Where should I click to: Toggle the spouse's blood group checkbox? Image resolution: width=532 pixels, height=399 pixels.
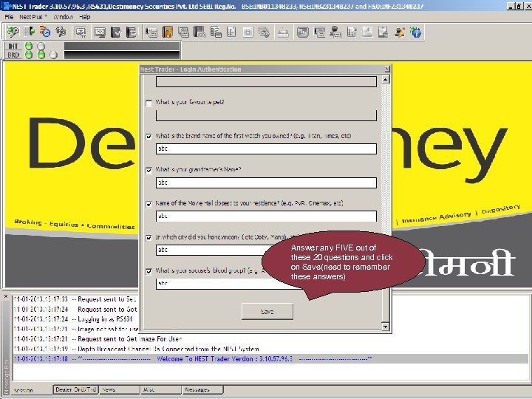click(x=149, y=271)
